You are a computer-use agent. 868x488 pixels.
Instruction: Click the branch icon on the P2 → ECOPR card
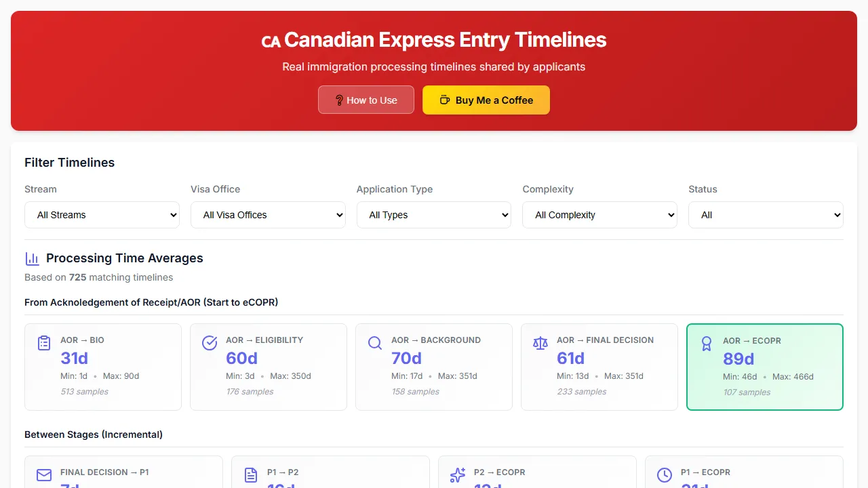pyautogui.click(x=457, y=475)
